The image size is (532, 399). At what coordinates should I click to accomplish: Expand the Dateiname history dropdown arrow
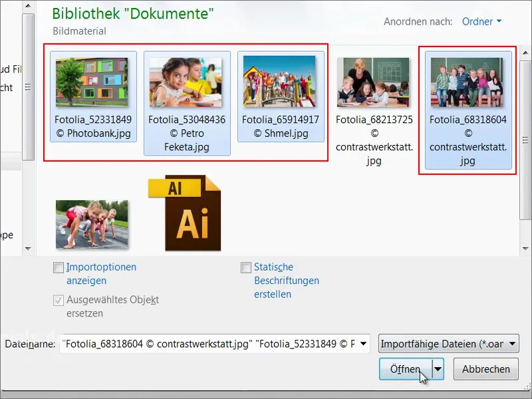tap(363, 344)
